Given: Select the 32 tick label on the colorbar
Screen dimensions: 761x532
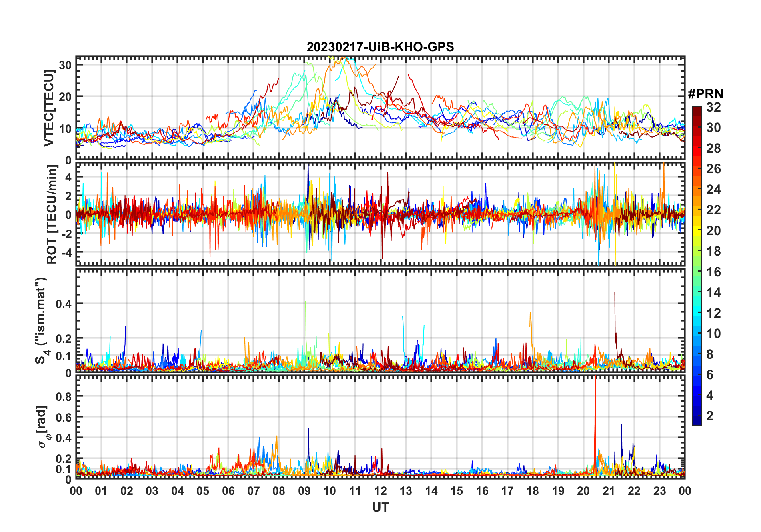Looking at the screenshot, I should tap(713, 107).
